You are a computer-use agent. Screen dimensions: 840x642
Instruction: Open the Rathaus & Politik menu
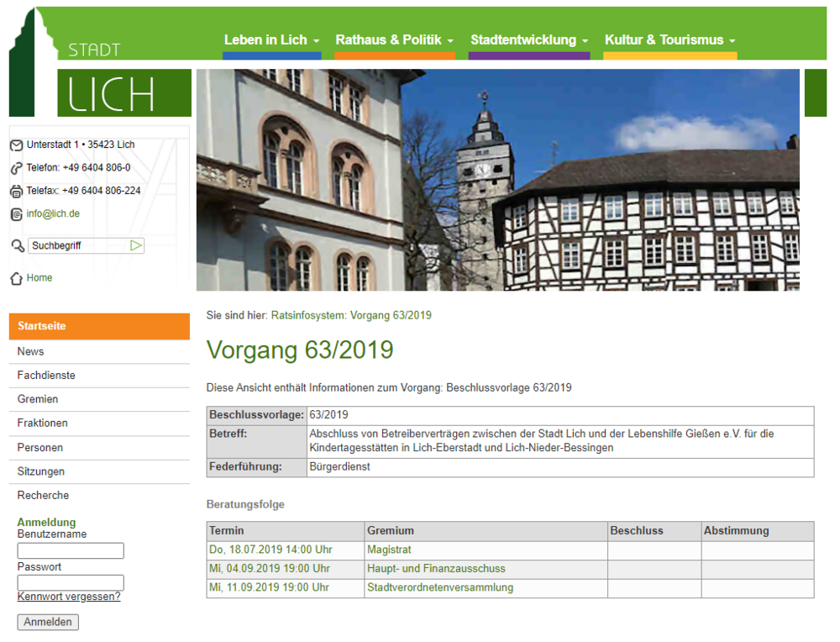point(394,40)
